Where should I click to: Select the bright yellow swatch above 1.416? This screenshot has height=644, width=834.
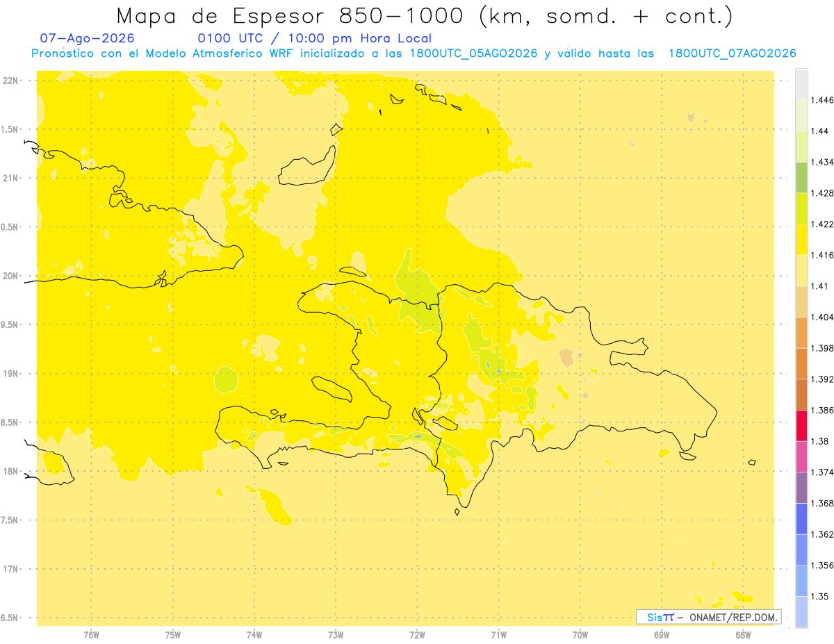[x=801, y=240]
